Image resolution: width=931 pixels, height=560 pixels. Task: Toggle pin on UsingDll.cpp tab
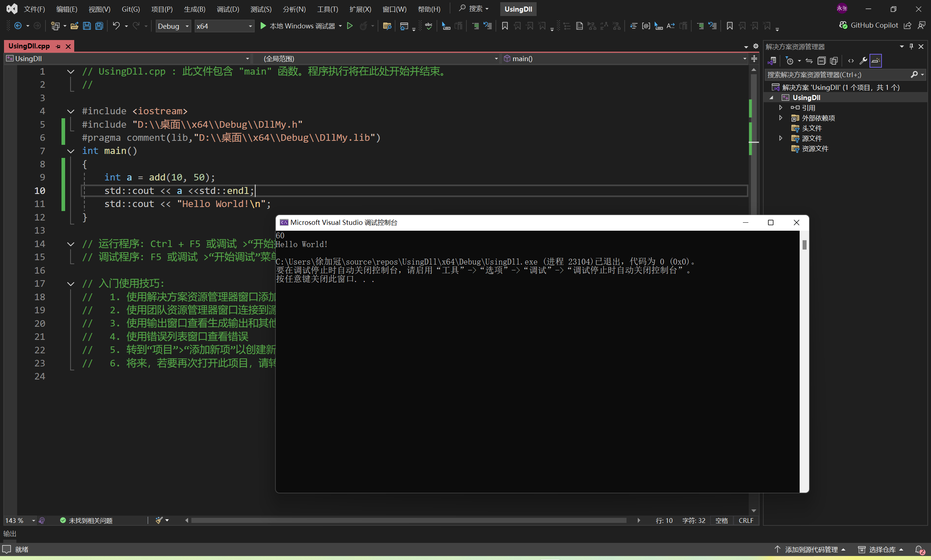(x=58, y=47)
